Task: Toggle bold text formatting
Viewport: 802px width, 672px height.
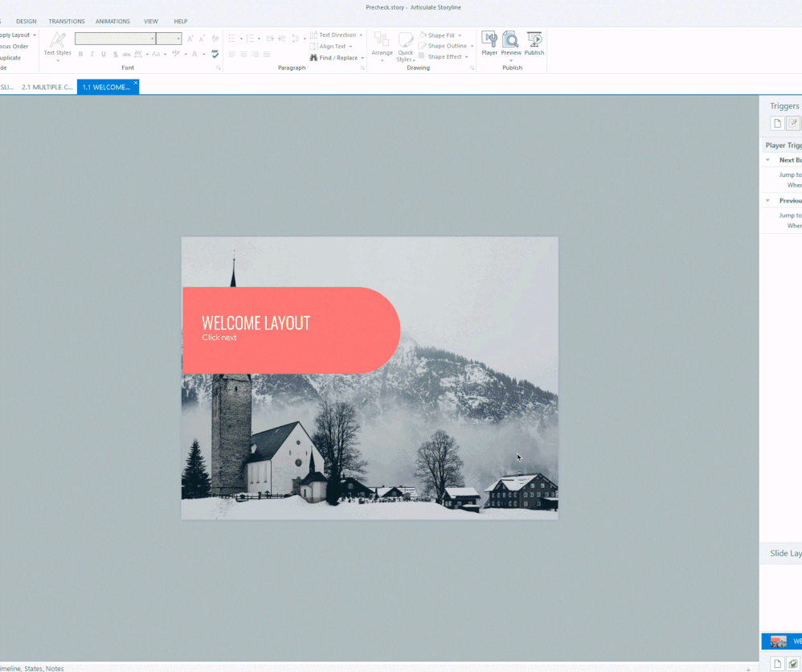Action: (80, 55)
